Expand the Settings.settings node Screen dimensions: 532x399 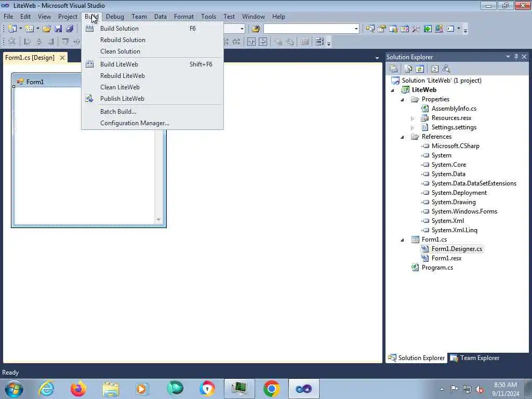point(412,128)
